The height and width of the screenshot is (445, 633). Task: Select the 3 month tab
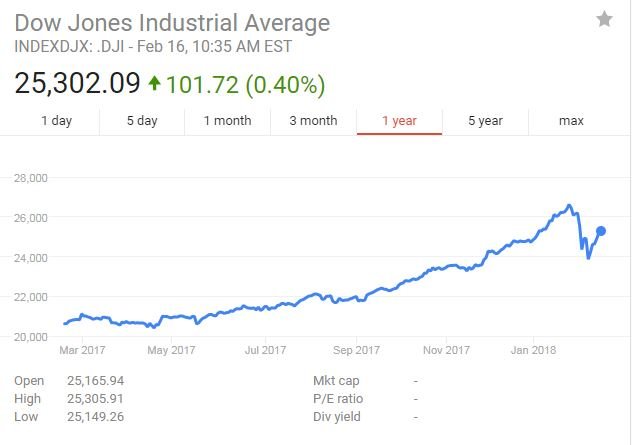tap(313, 120)
